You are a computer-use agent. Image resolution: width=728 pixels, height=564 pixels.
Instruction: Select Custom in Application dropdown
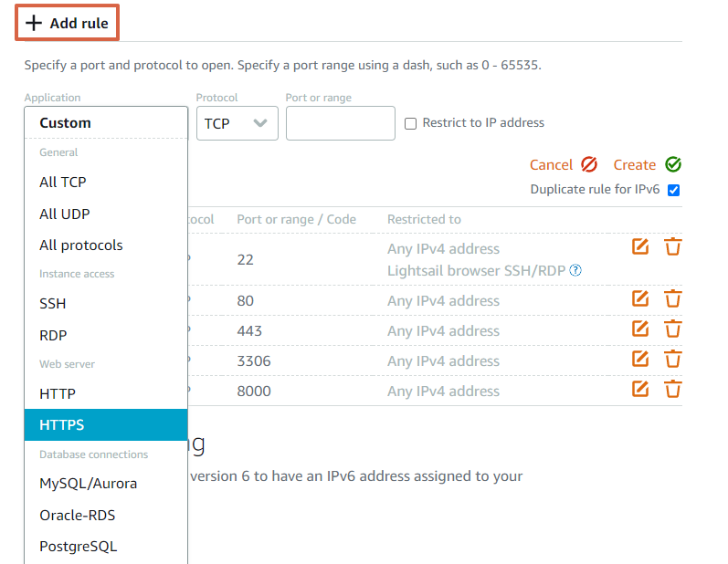click(106, 123)
